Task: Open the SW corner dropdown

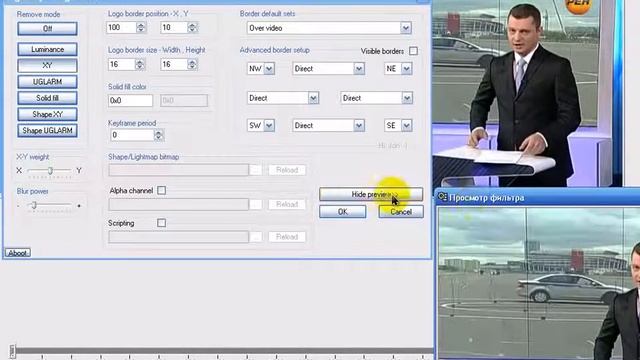Action: [x=261, y=125]
